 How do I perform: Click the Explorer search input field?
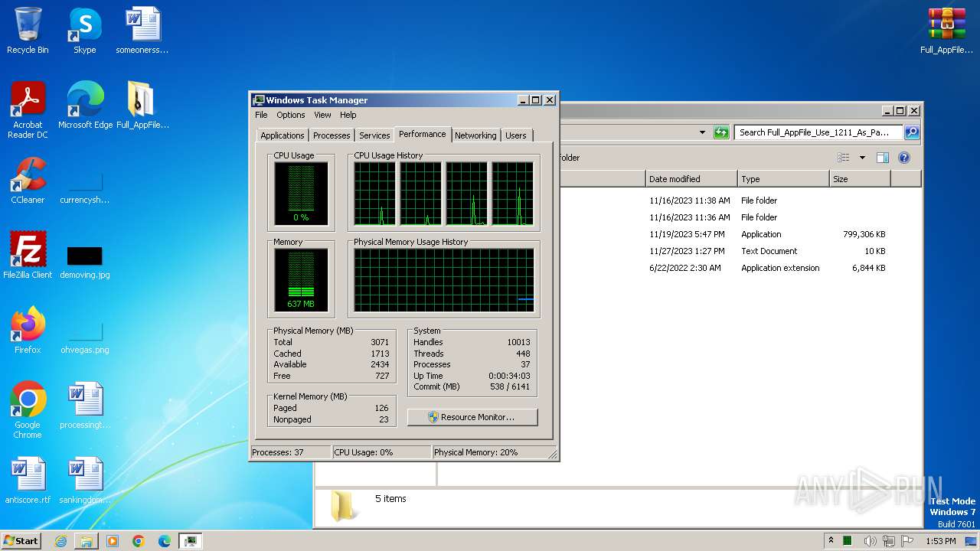[818, 132]
